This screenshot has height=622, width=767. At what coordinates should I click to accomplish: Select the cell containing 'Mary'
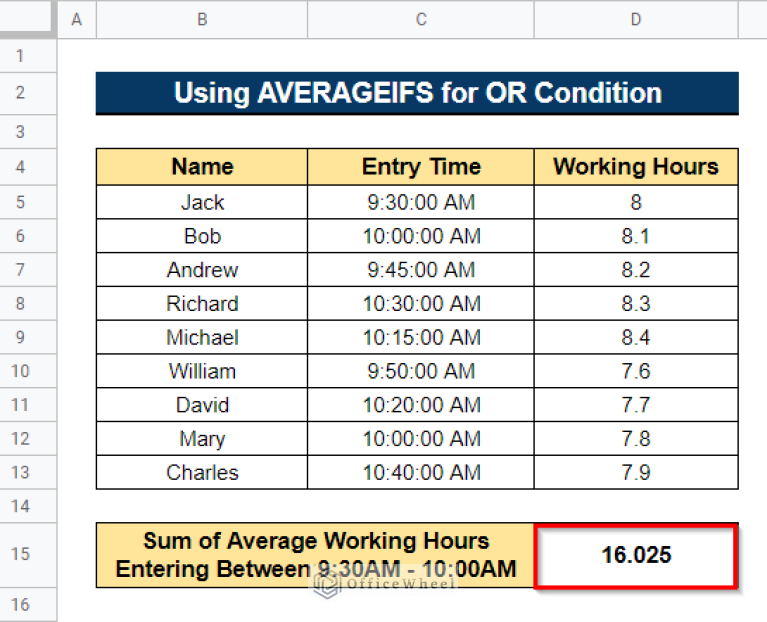pyautogui.click(x=202, y=438)
